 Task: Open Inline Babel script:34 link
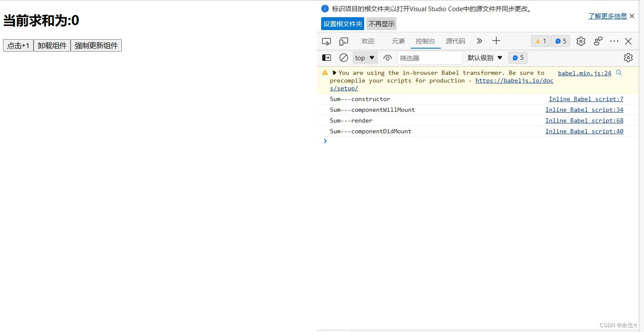point(584,110)
